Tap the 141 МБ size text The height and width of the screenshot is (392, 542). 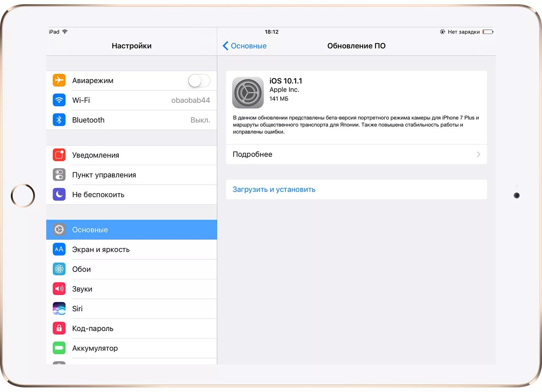click(x=279, y=99)
